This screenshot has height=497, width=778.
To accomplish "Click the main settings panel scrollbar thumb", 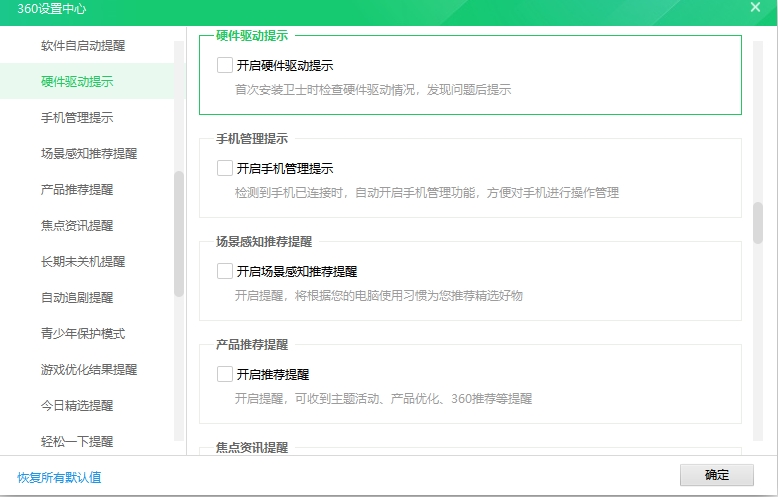I will [x=757, y=223].
